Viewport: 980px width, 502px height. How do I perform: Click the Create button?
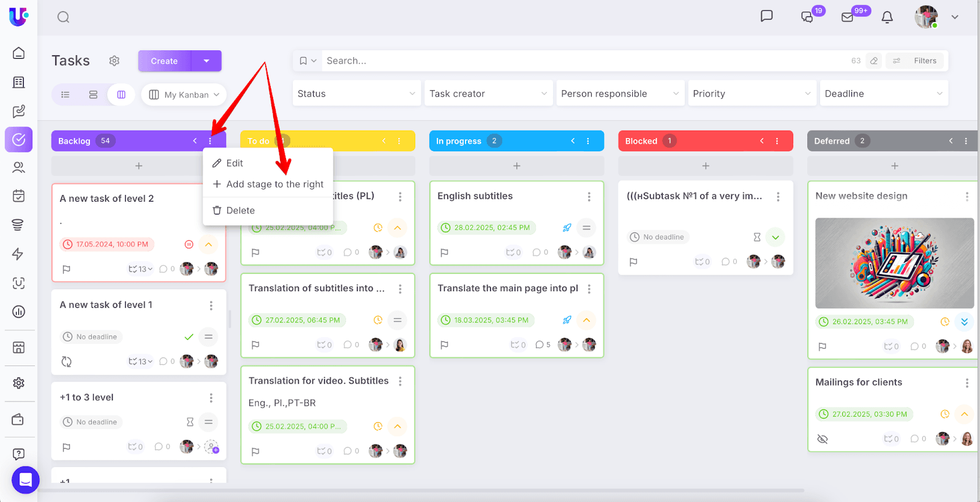tap(164, 61)
